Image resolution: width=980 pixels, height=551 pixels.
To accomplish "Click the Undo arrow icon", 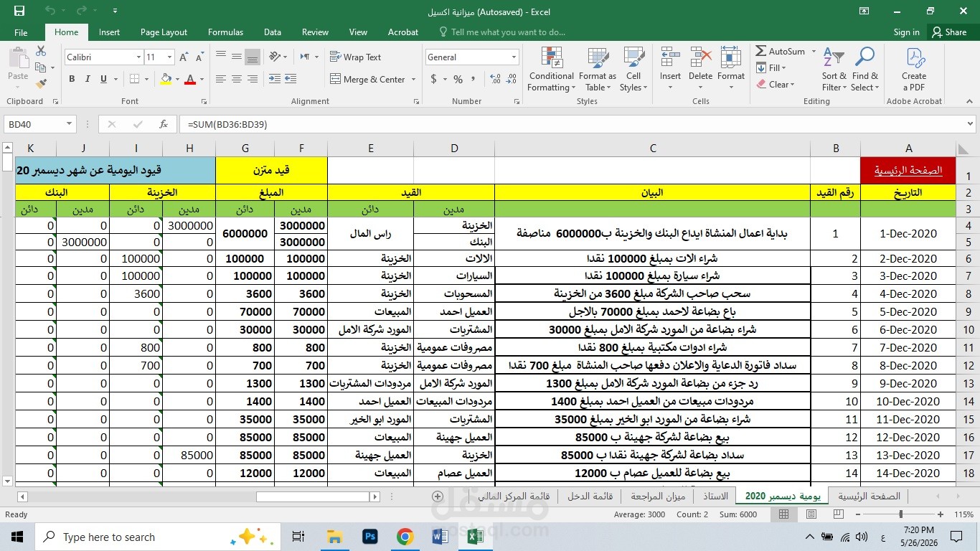I will [50, 11].
